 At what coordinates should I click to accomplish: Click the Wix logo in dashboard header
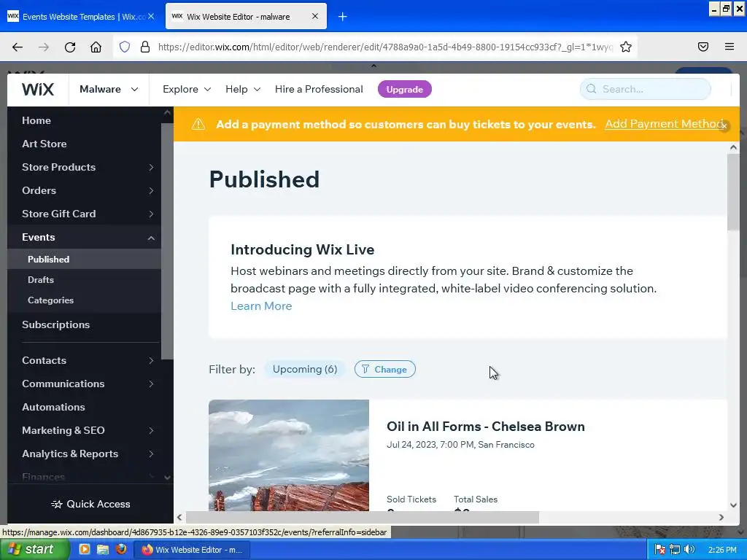(38, 90)
